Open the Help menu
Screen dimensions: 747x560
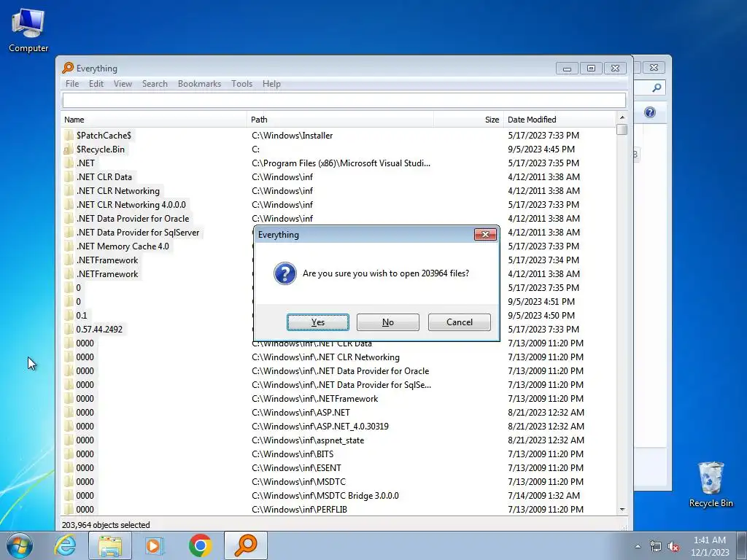click(271, 84)
